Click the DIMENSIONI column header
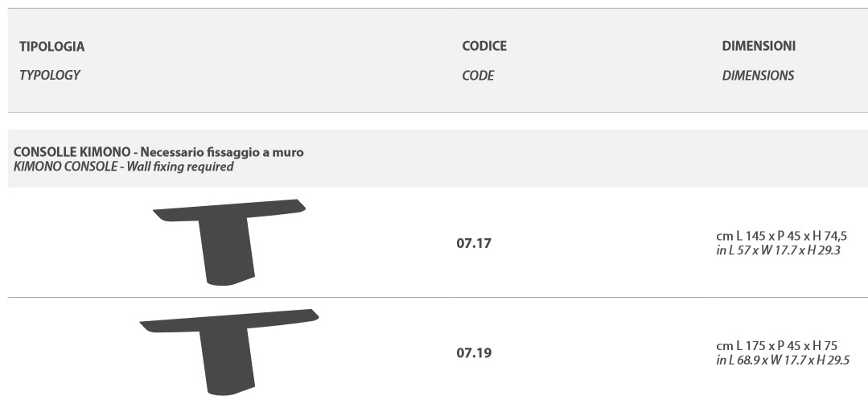This screenshot has height=400, width=868. 759,46
